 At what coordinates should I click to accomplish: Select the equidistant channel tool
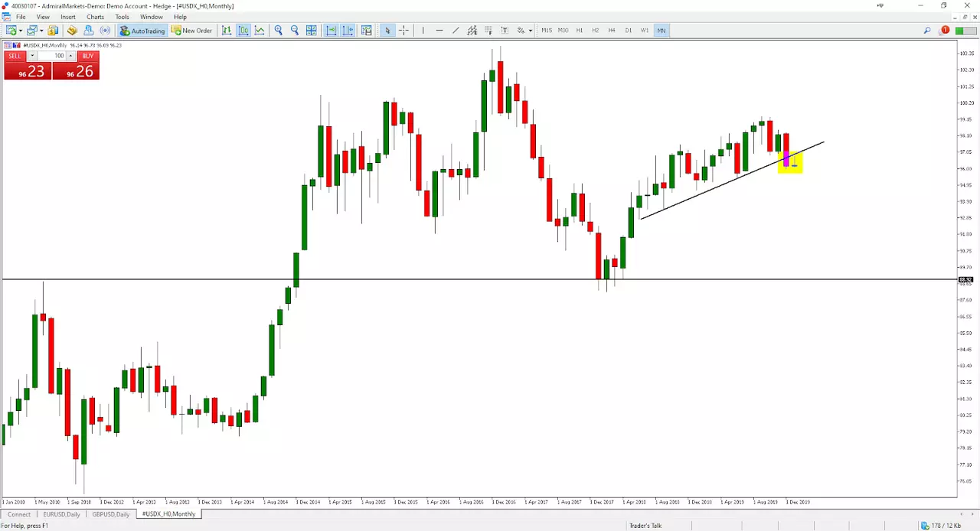[x=472, y=31]
